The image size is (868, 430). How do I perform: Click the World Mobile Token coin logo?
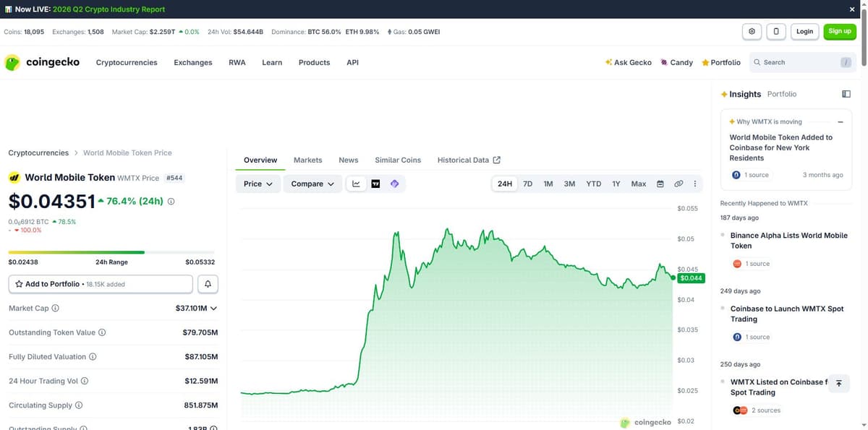click(x=14, y=177)
